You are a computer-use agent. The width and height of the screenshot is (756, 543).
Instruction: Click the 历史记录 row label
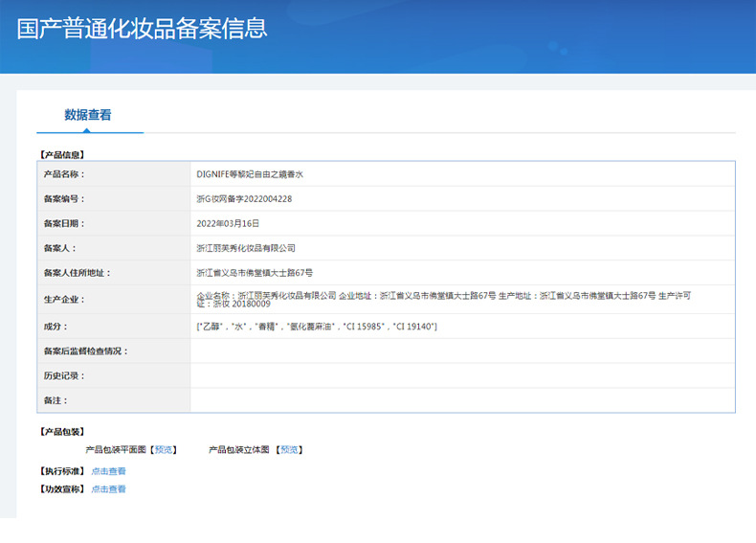(64, 375)
